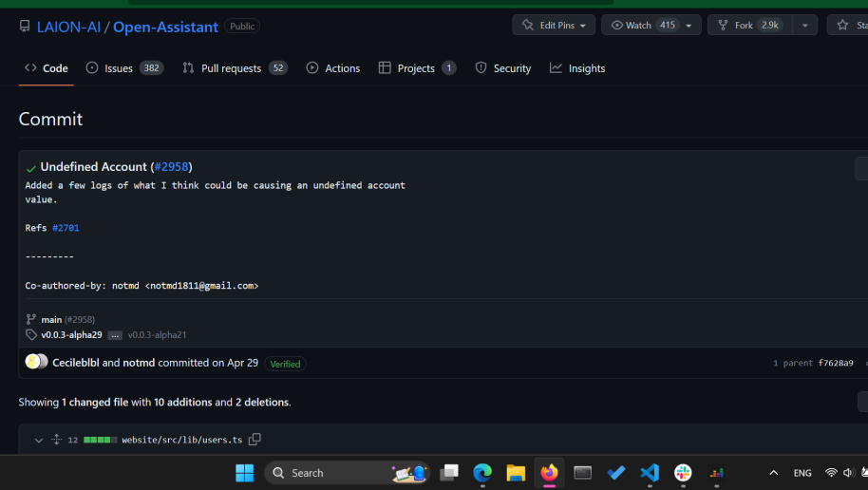Click the repository book icon

pyautogui.click(x=25, y=26)
